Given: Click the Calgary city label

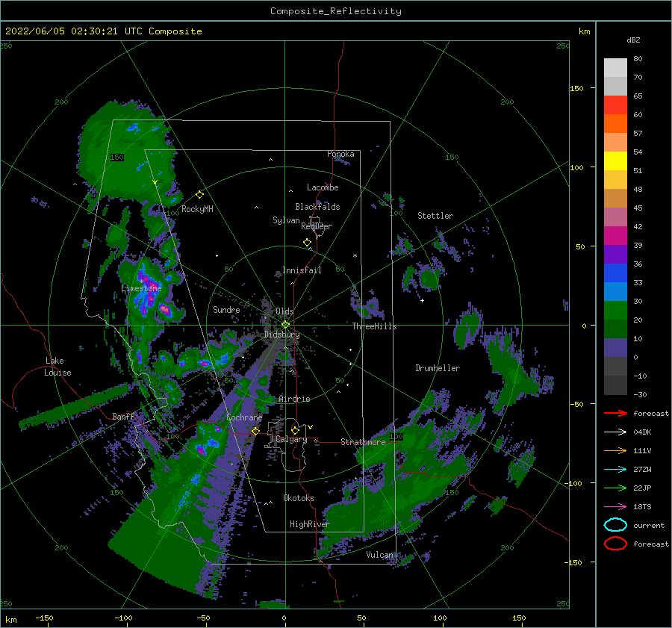Looking at the screenshot, I should pos(291,439).
